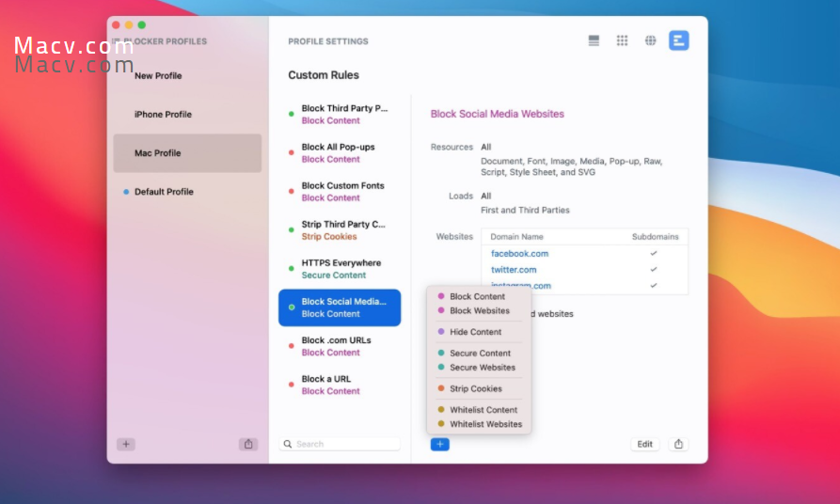Select Block Third Party P... rule
The height and width of the screenshot is (504, 840).
click(340, 114)
